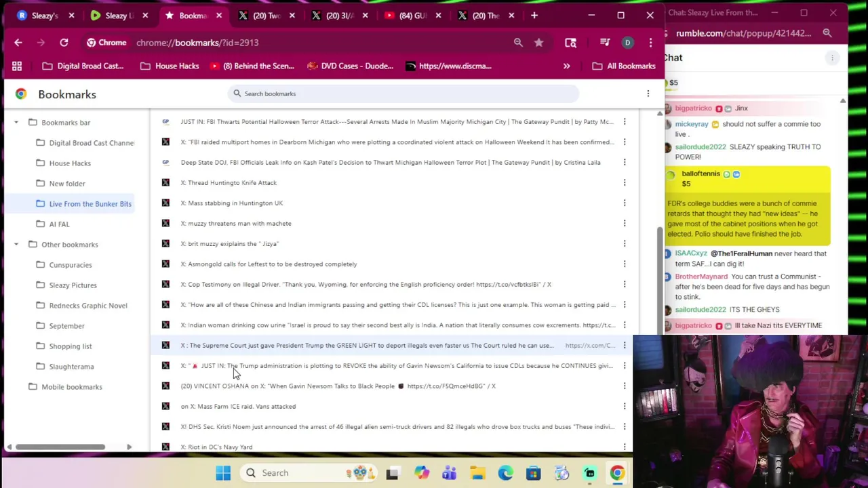
Task: Select 'New folder' in sidebar tree
Action: (60, 183)
